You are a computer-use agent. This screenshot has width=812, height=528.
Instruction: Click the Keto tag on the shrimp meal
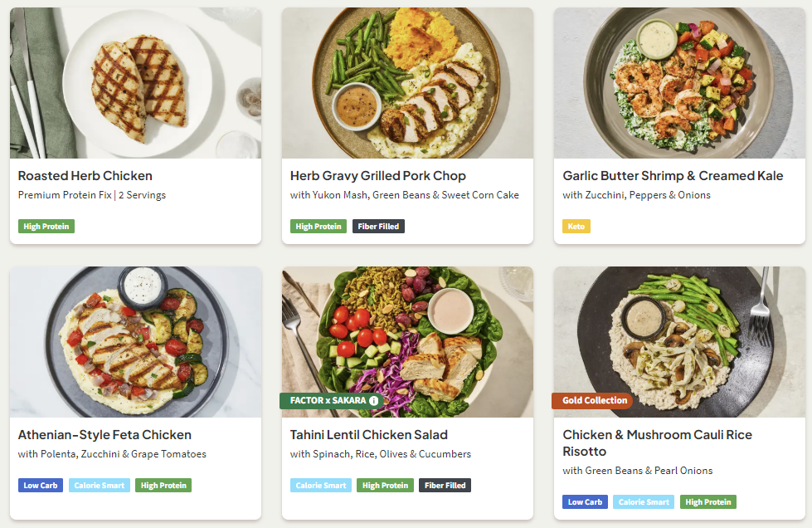[x=576, y=227]
